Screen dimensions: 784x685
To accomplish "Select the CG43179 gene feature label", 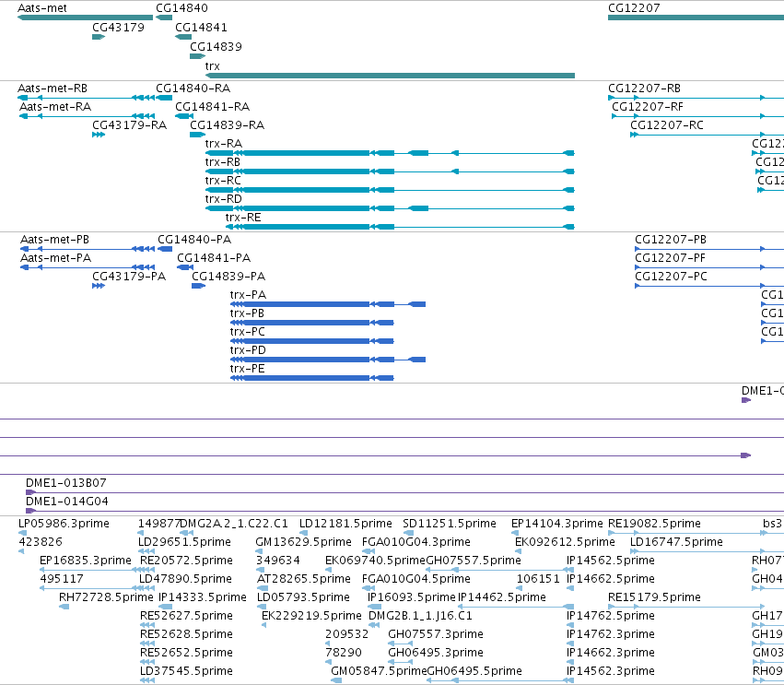I will click(x=118, y=28).
